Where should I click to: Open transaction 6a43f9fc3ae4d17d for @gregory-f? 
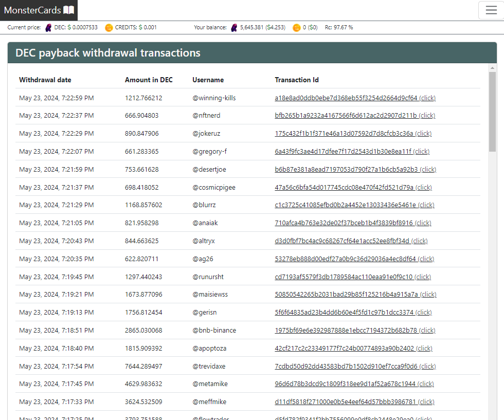click(352, 152)
